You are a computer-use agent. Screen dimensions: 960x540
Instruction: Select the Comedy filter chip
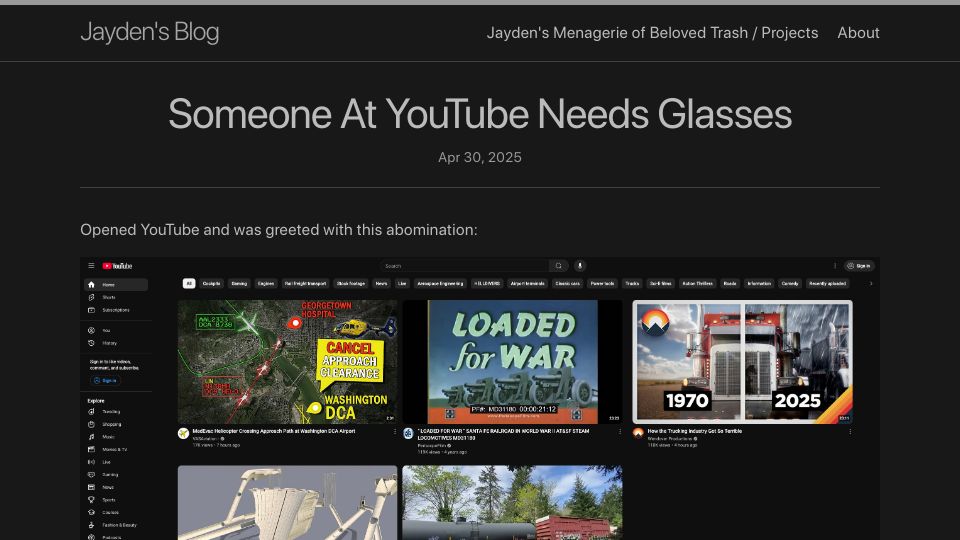coord(790,283)
